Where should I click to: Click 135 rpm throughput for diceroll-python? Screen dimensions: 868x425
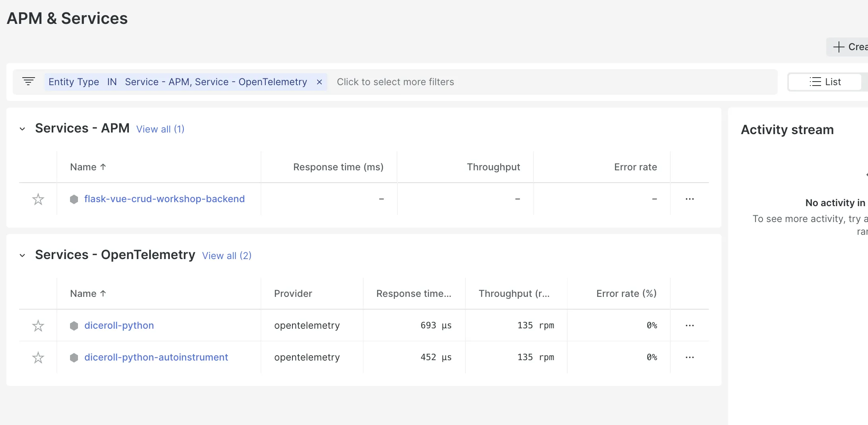coord(535,326)
